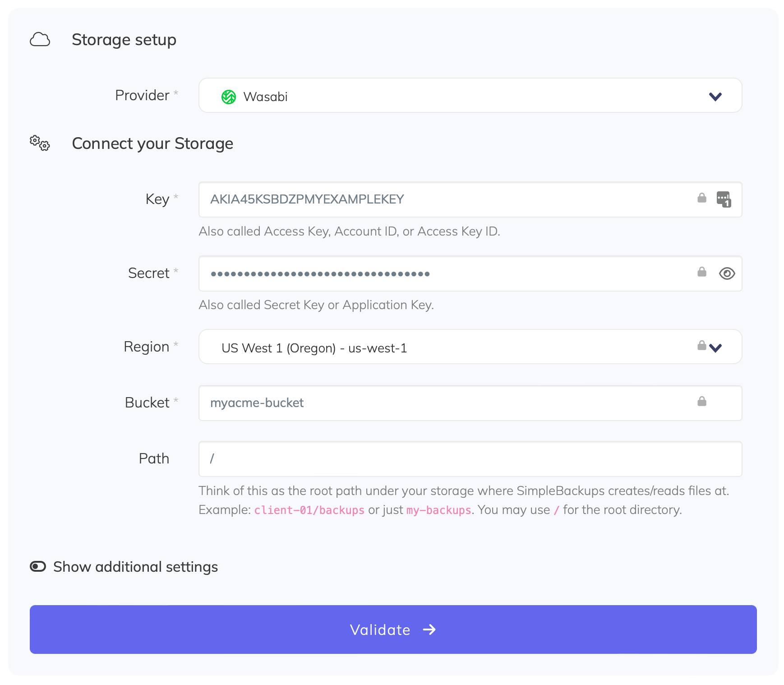Image resolution: width=784 pixels, height=685 pixels.
Task: Click the lock icon in the Secret field
Action: (x=701, y=272)
